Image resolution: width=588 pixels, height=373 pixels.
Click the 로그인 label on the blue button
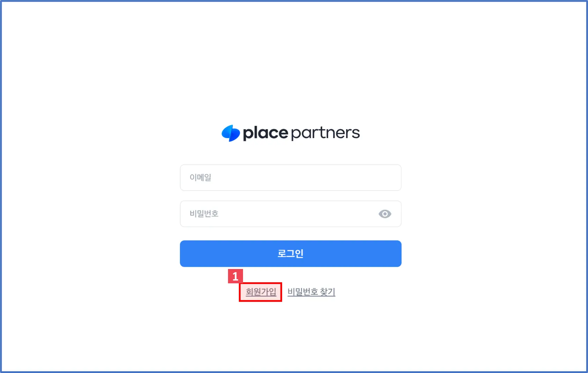[291, 254]
